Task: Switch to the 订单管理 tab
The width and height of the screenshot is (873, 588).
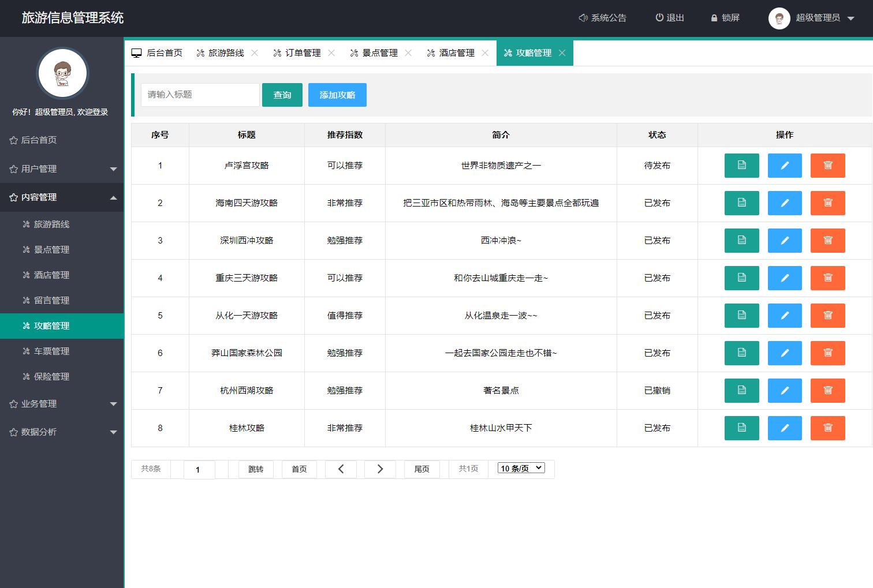Action: tap(302, 53)
